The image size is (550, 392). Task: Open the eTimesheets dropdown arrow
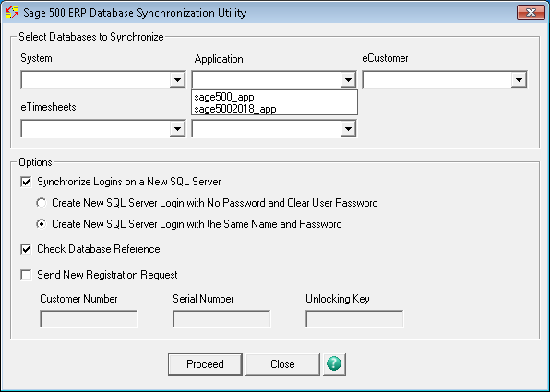point(177,129)
